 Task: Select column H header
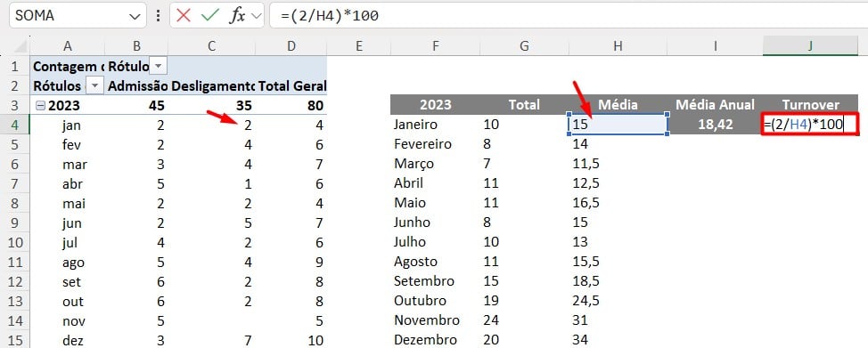point(618,46)
